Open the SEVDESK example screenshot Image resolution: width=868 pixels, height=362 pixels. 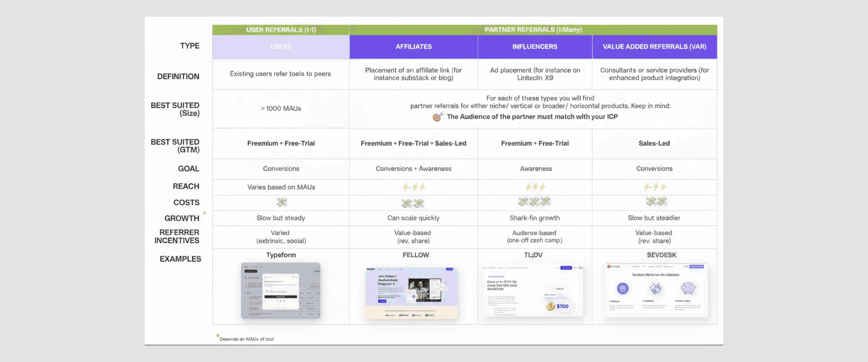pyautogui.click(x=656, y=290)
